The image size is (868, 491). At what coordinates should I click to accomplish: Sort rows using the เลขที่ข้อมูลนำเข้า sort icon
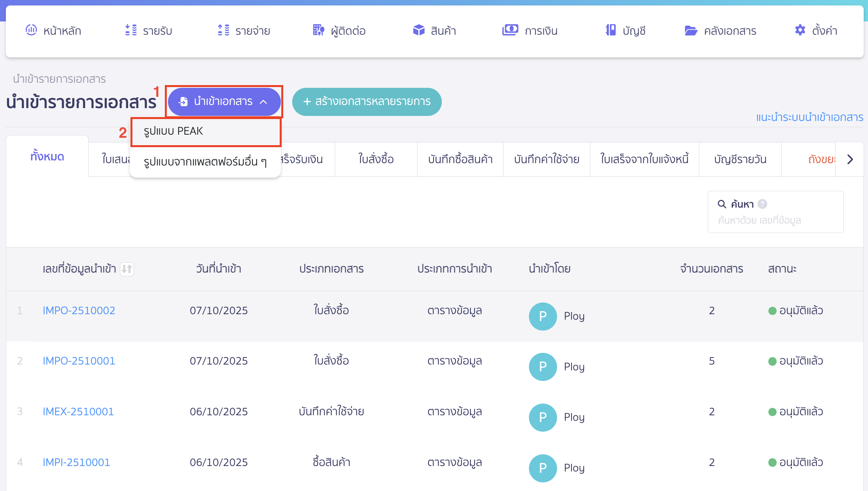tap(127, 269)
